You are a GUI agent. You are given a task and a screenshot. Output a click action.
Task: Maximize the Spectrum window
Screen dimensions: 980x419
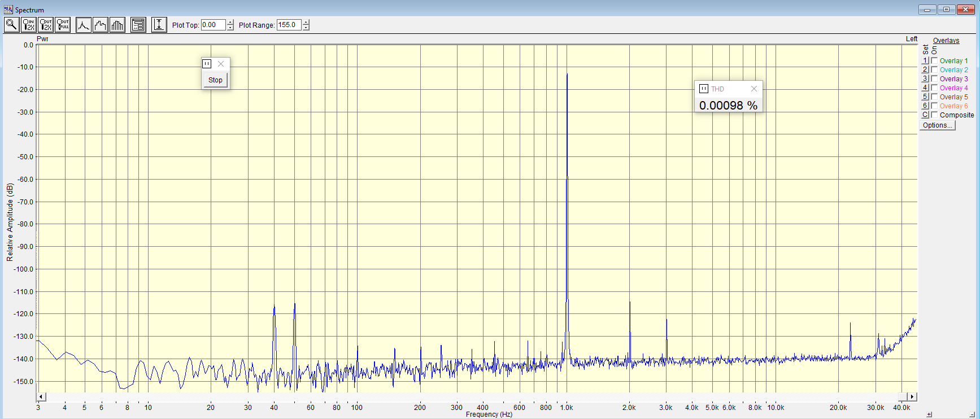pos(946,10)
